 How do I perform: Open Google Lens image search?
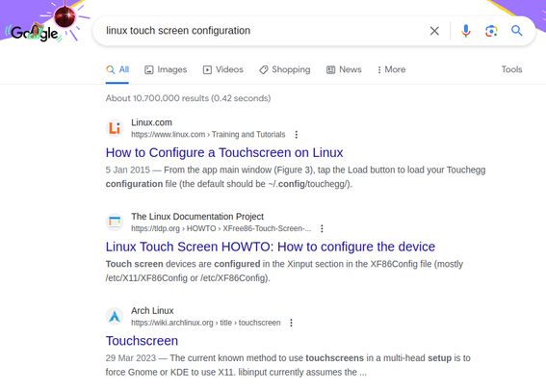(491, 31)
